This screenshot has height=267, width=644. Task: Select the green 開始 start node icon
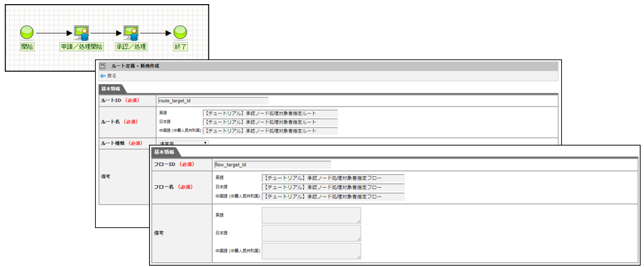27,32
